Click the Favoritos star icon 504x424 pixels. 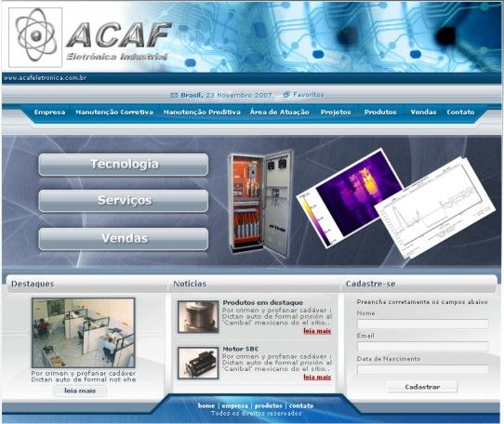pos(286,95)
